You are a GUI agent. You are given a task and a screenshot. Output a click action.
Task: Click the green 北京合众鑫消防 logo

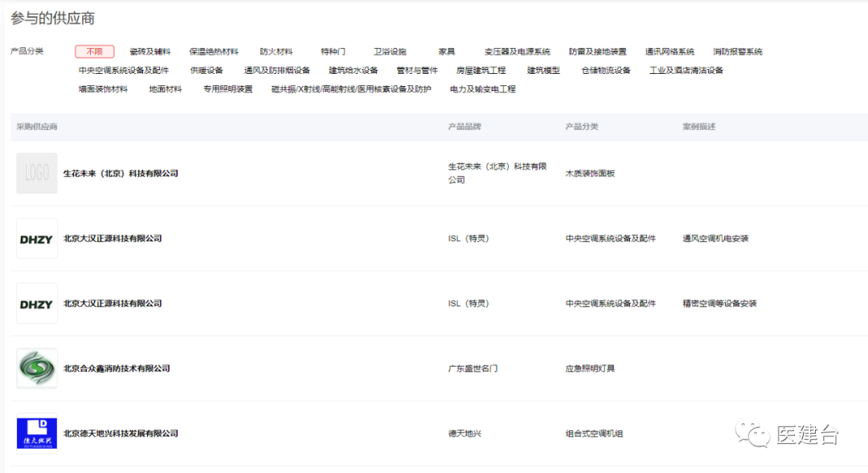[x=36, y=368]
